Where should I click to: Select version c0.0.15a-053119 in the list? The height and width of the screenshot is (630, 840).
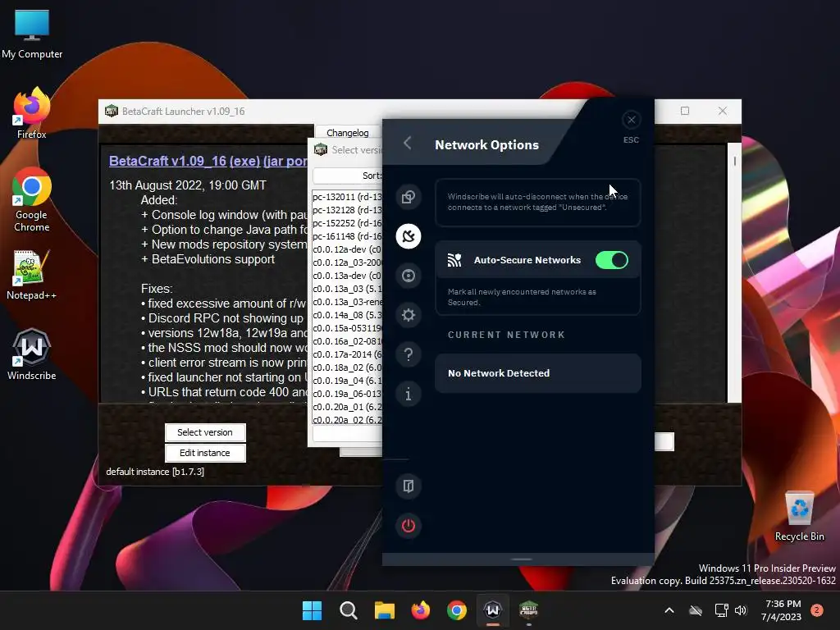click(x=347, y=328)
